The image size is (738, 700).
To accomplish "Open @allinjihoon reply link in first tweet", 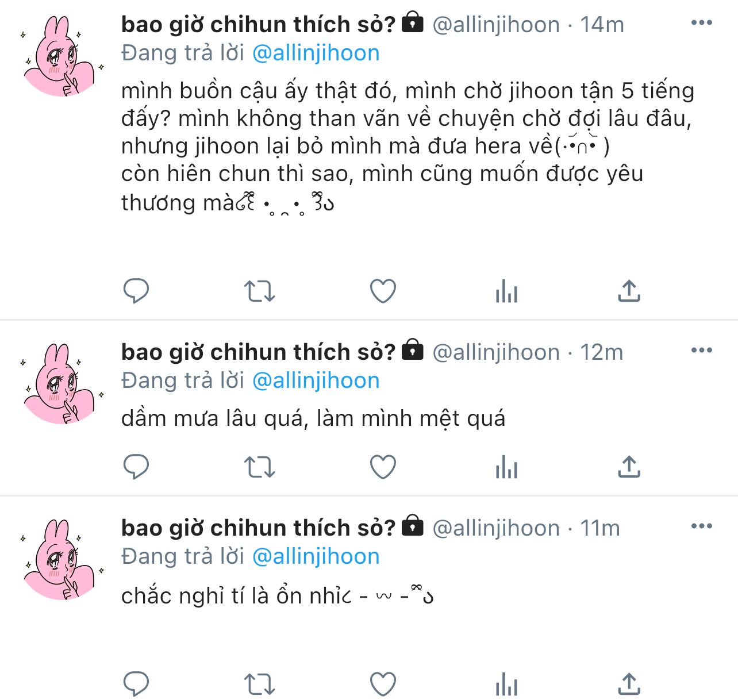I will point(316,53).
